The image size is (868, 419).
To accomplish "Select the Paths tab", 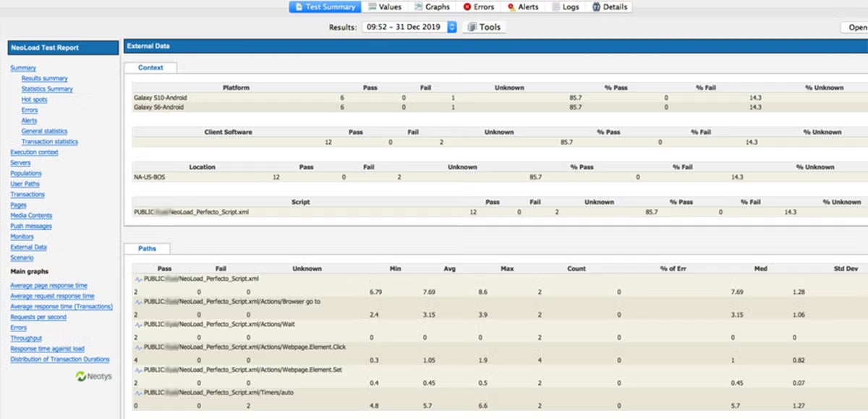I will pos(147,248).
